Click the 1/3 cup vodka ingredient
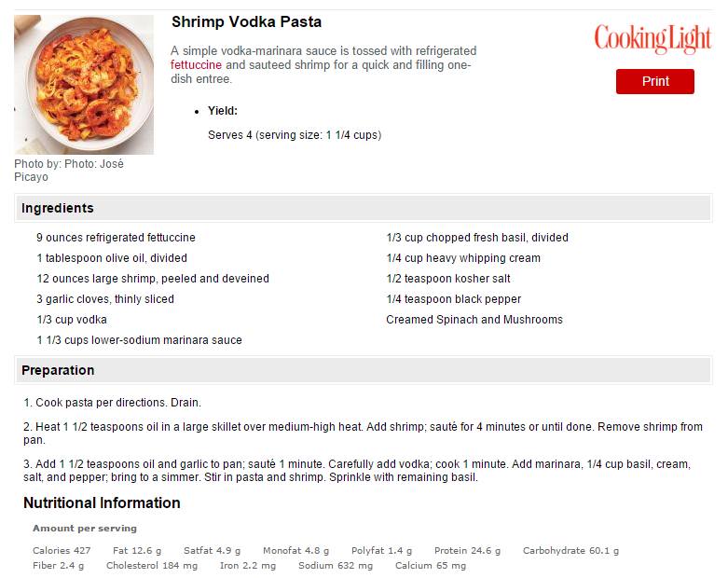This screenshot has height=578, width=728. pyautogui.click(x=72, y=320)
